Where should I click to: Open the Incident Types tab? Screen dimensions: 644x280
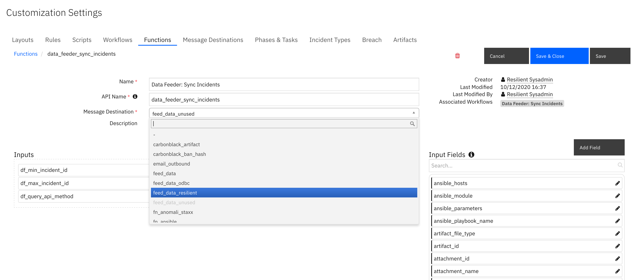coord(330,40)
